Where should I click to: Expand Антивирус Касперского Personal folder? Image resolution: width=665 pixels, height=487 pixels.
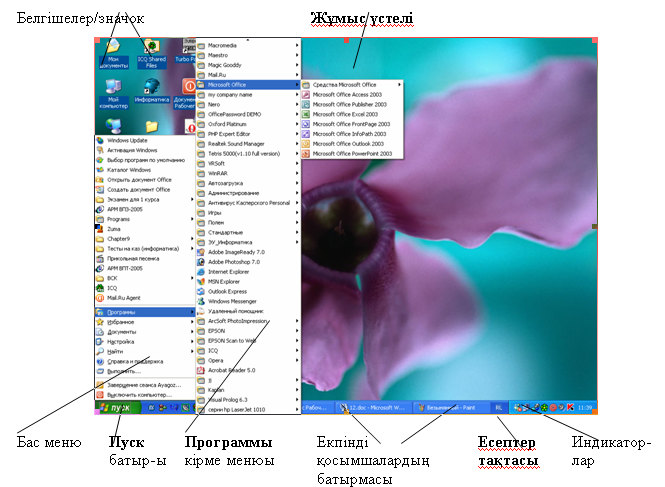[248, 203]
